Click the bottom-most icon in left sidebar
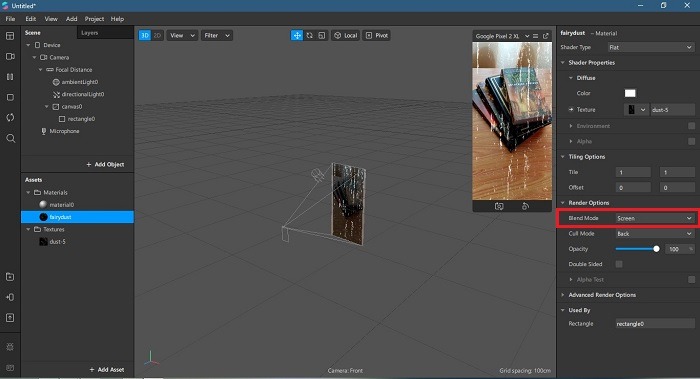The width and height of the screenshot is (700, 379). click(10, 367)
